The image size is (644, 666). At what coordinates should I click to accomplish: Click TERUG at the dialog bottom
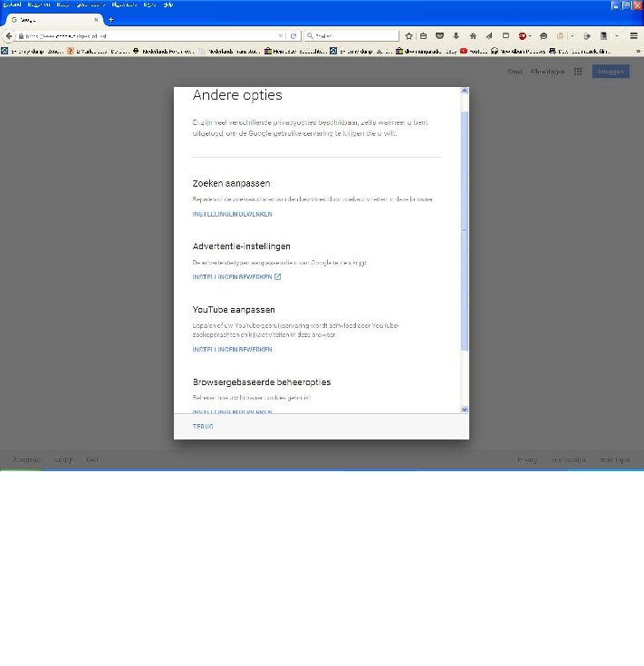(x=203, y=427)
